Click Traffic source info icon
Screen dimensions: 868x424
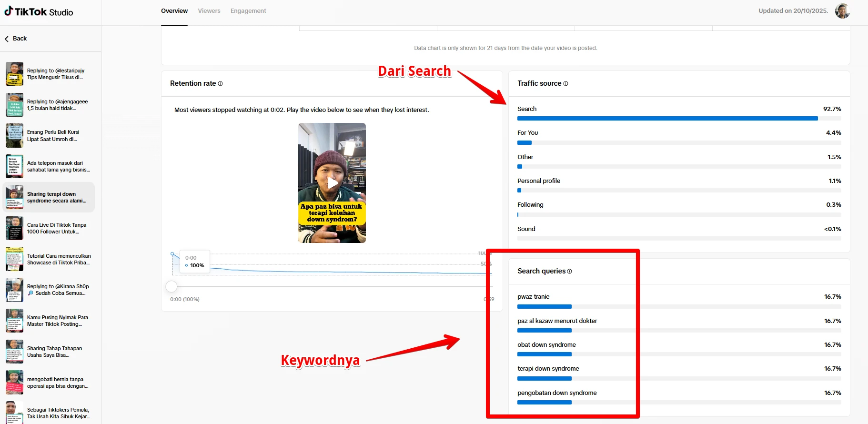click(565, 84)
